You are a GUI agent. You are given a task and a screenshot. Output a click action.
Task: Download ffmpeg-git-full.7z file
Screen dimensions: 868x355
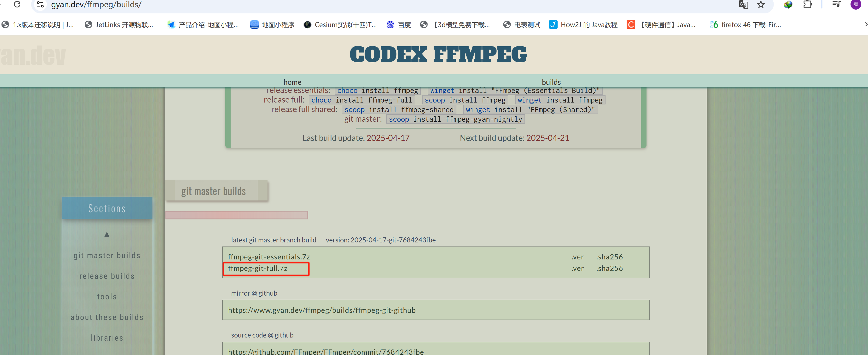pos(257,269)
